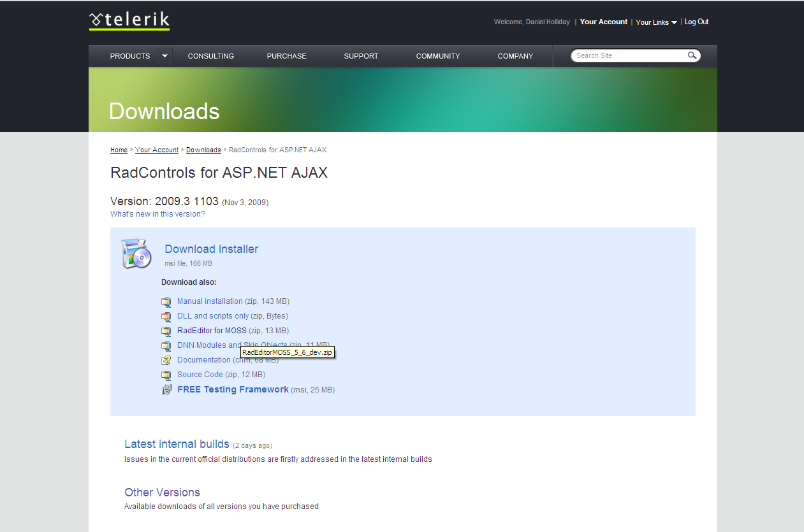804x532 pixels.
Task: Click the Source Code zip icon
Action: point(166,375)
